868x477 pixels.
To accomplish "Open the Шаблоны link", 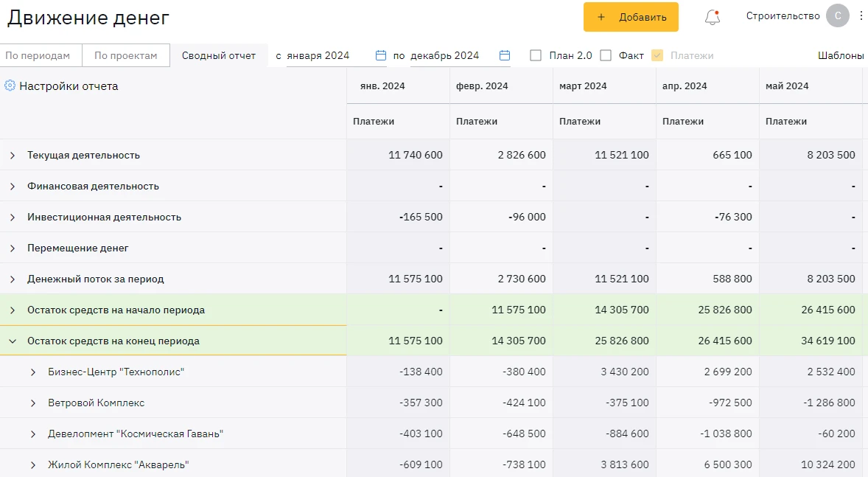I will click(x=841, y=55).
